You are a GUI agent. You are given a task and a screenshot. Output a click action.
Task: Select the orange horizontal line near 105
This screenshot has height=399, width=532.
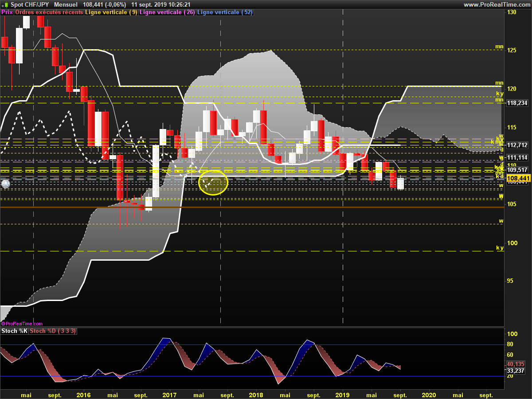252,207
